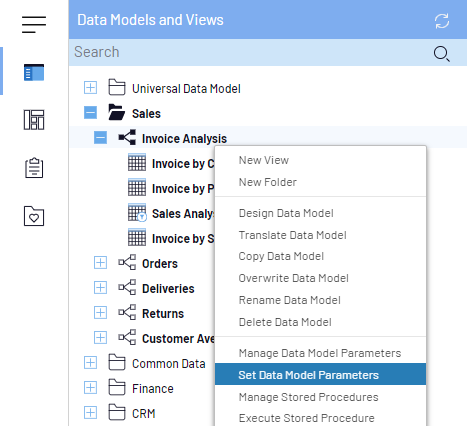This screenshot has width=467, height=426.
Task: Click the Invoice Analysis data model icon
Action: tap(127, 137)
